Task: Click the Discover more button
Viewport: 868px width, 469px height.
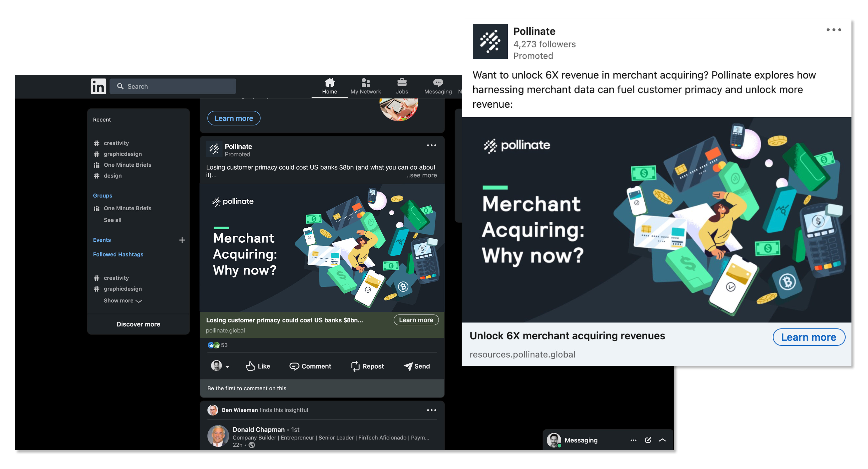Action: tap(138, 324)
